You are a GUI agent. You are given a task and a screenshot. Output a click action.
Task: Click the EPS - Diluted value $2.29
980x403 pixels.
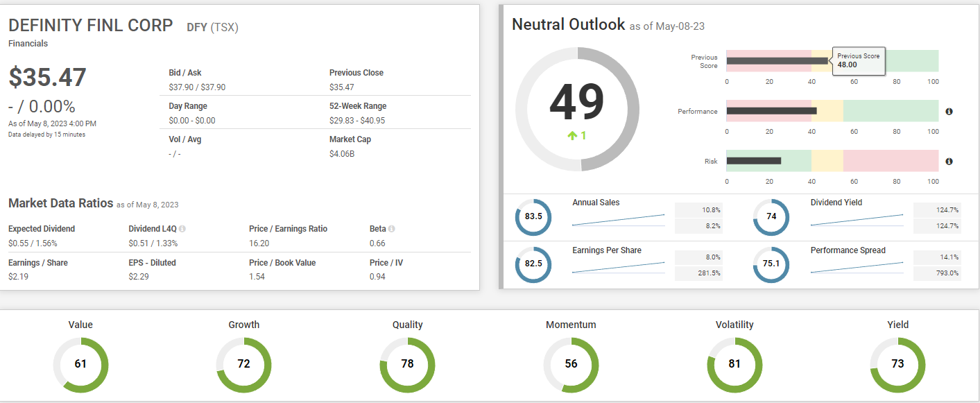138,277
